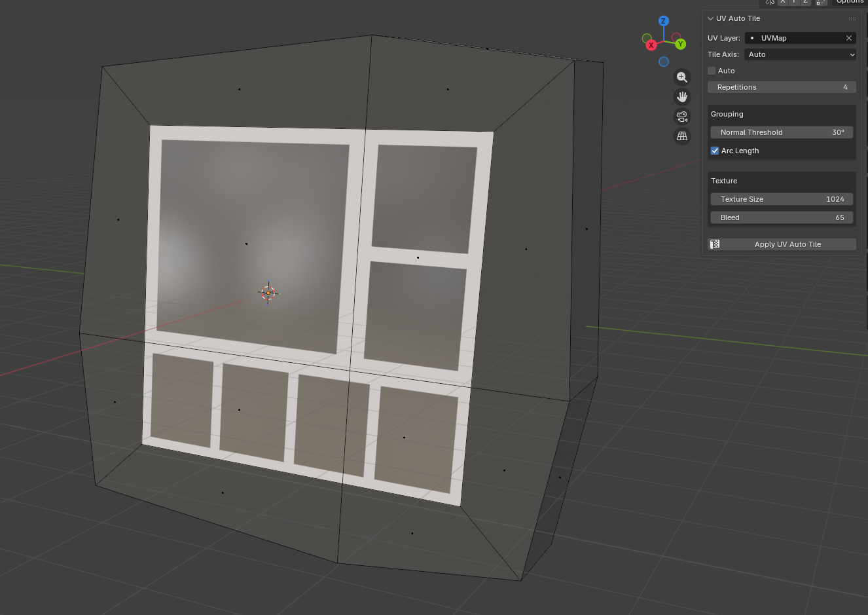This screenshot has height=615, width=868.
Task: Click the Normal Threshold field
Action: tap(782, 132)
